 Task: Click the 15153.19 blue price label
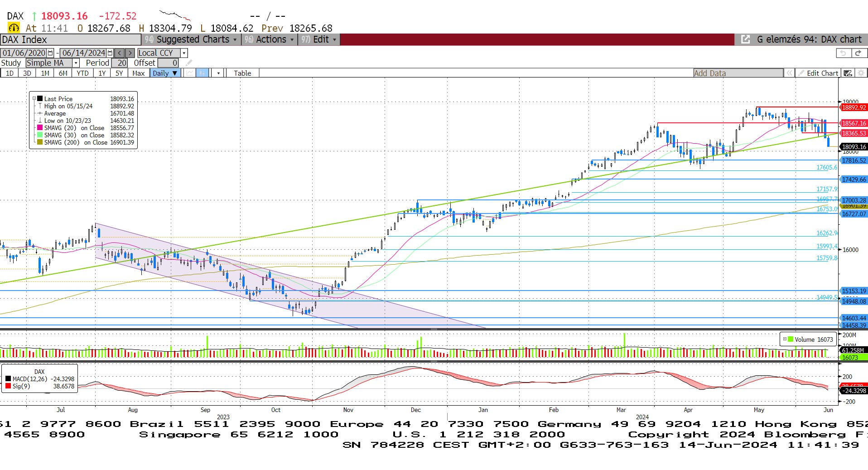click(854, 291)
